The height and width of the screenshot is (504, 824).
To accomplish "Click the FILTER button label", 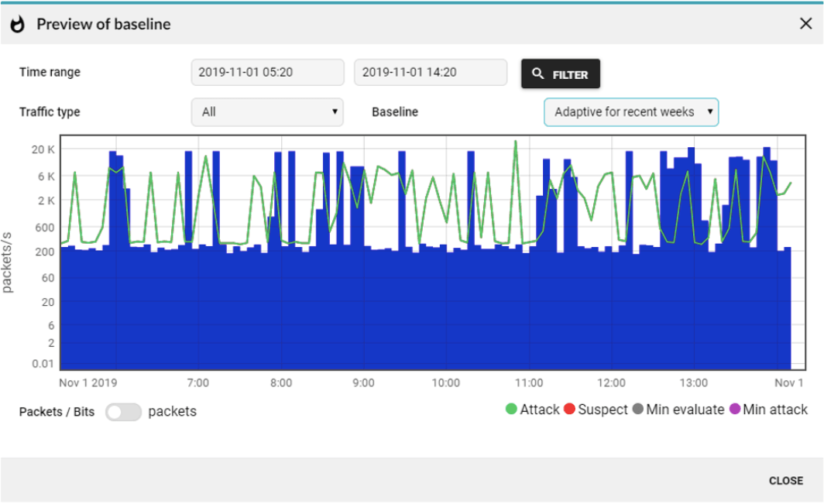I will [x=570, y=75].
